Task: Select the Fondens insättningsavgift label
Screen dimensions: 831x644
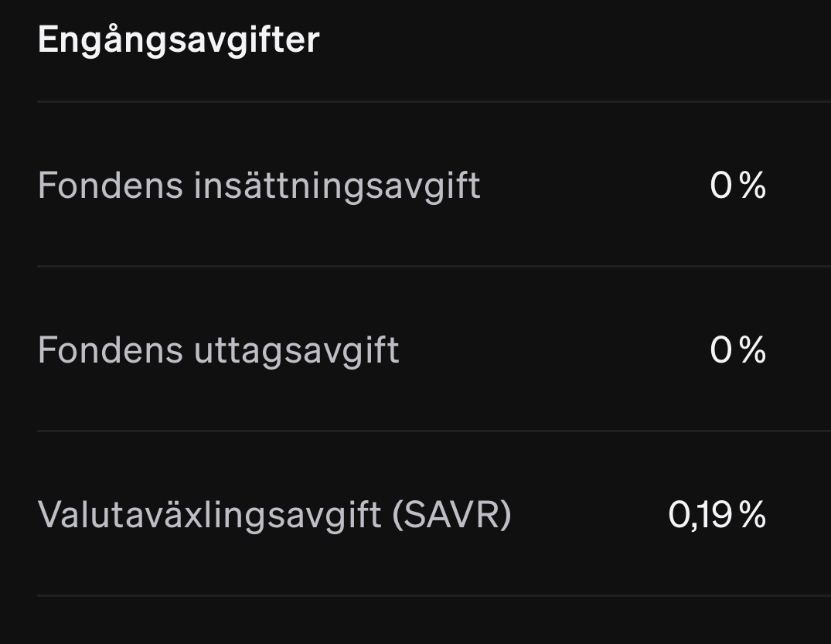Action: point(259,186)
